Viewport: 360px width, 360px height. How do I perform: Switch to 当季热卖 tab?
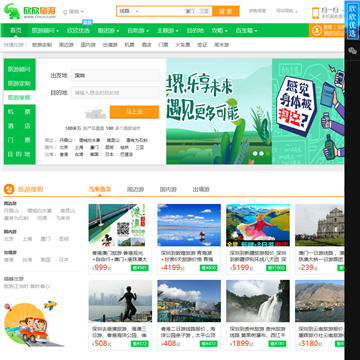[100, 189]
